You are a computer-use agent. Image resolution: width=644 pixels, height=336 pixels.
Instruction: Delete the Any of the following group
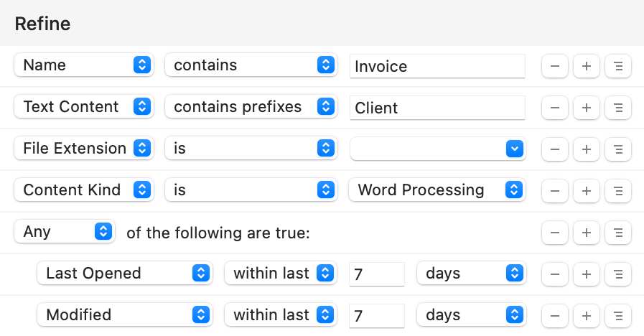point(555,232)
